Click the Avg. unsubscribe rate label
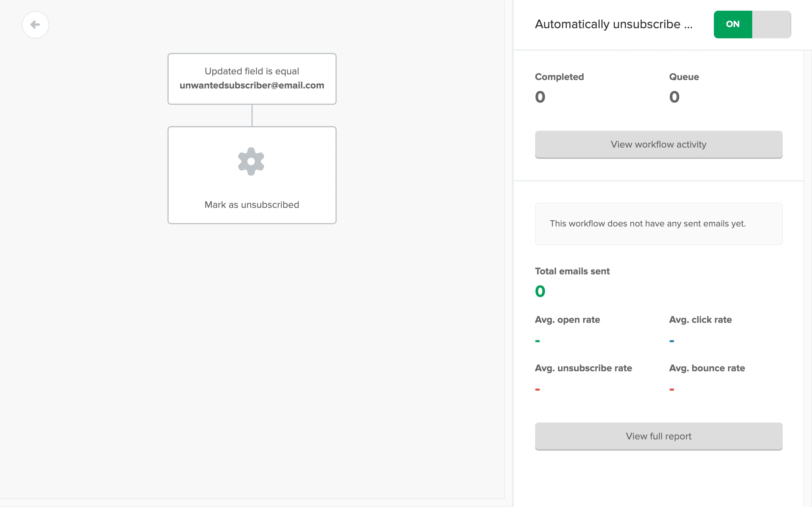This screenshot has height=507, width=812. [583, 368]
